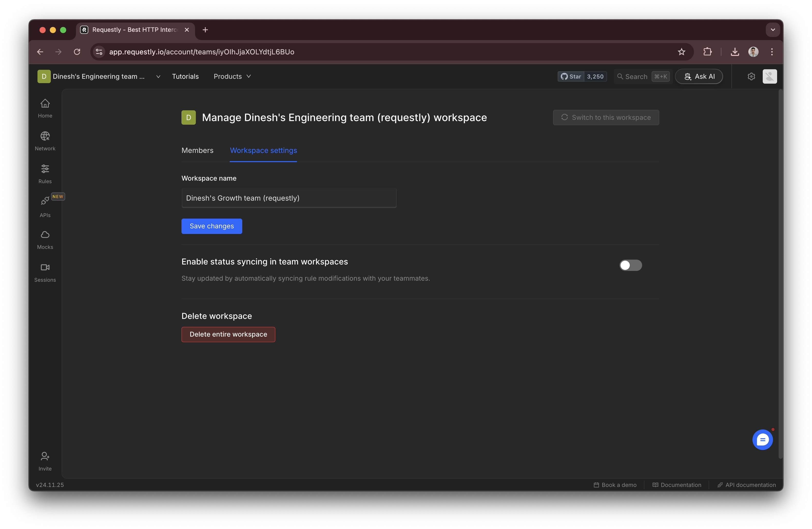The height and width of the screenshot is (529, 812).
Task: Switch to the Members tab
Action: coord(197,150)
